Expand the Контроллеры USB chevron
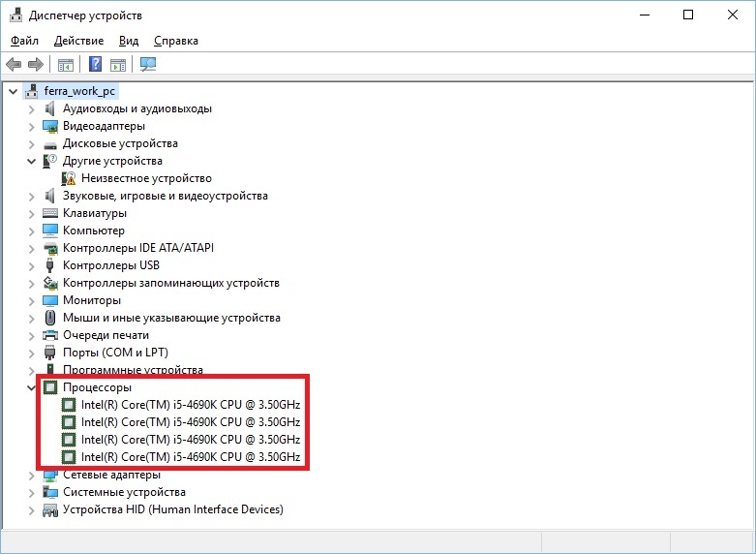This screenshot has width=756, height=554. pyautogui.click(x=31, y=266)
